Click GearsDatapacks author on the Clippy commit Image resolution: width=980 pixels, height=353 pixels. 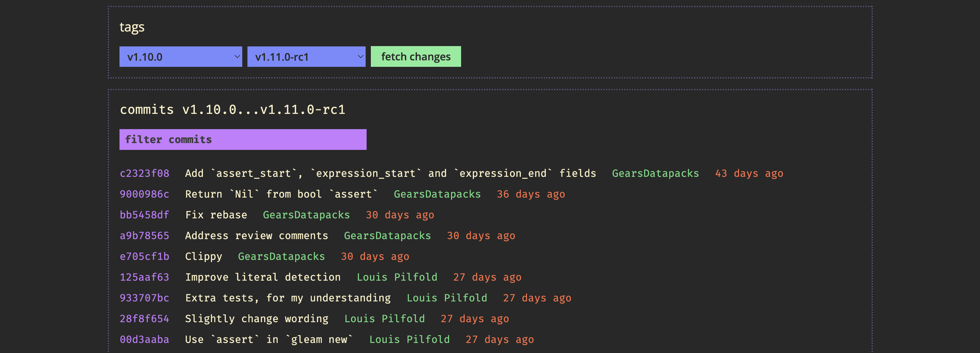point(281,257)
